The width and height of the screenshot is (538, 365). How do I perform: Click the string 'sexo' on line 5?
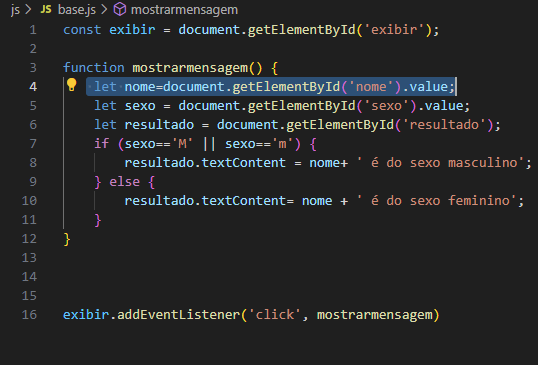[x=386, y=106]
